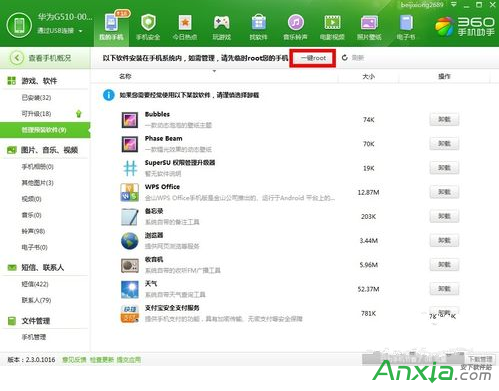Uninstall WPS Office with its 卸载 button
The width and height of the screenshot is (499, 391).
(444, 192)
